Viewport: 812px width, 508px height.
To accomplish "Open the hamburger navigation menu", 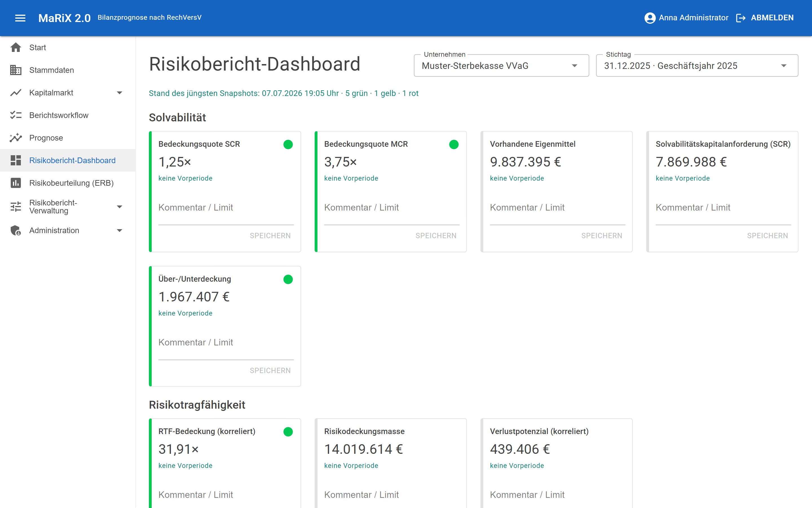I will 20,18.
